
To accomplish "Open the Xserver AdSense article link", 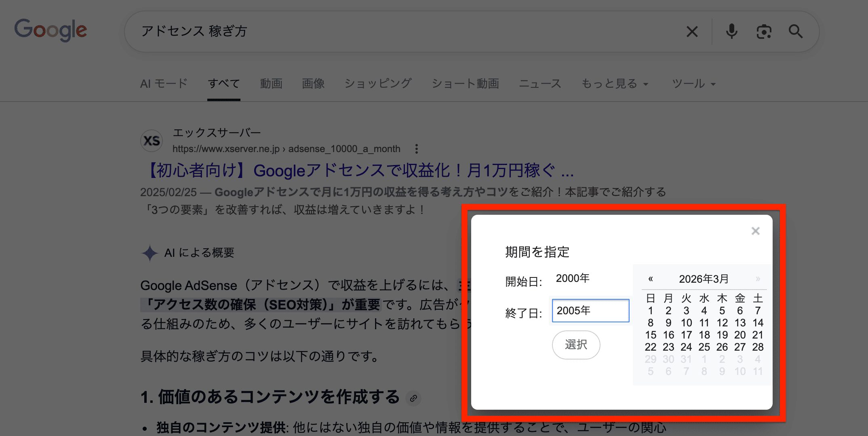I will coord(360,171).
